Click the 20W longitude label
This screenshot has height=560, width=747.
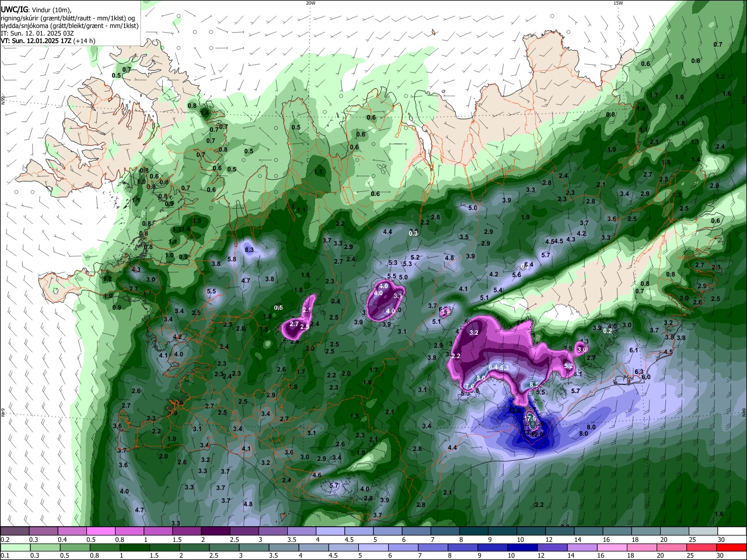[x=310, y=3]
